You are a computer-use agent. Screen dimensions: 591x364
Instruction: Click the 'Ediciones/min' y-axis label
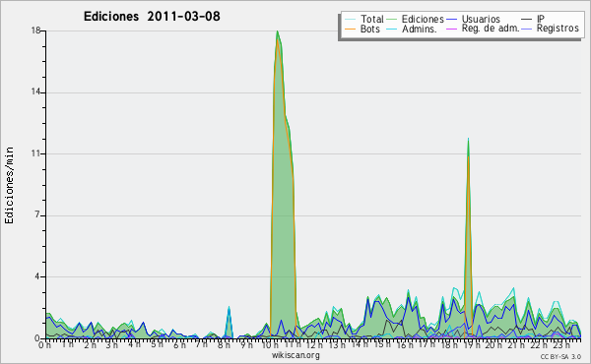pyautogui.click(x=9, y=185)
